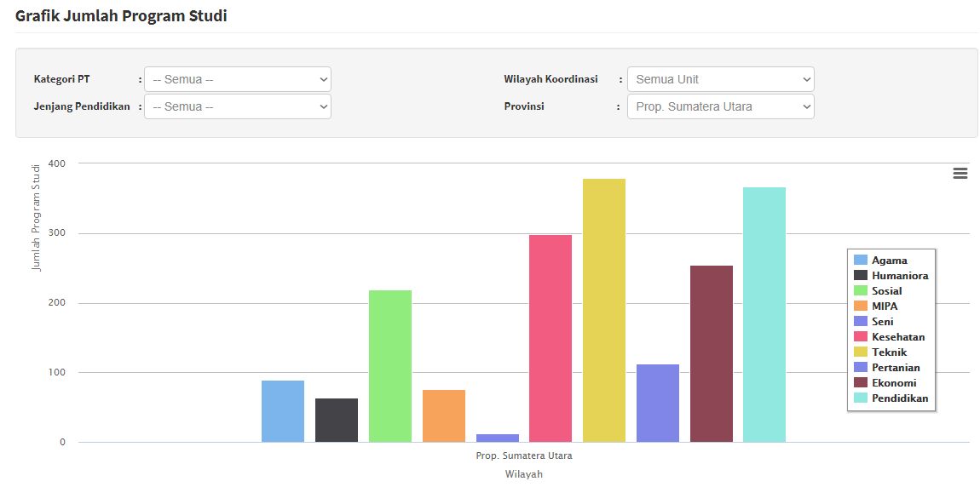This screenshot has height=487, width=980.
Task: Toggle the Agama series in legend
Action: 889,261
